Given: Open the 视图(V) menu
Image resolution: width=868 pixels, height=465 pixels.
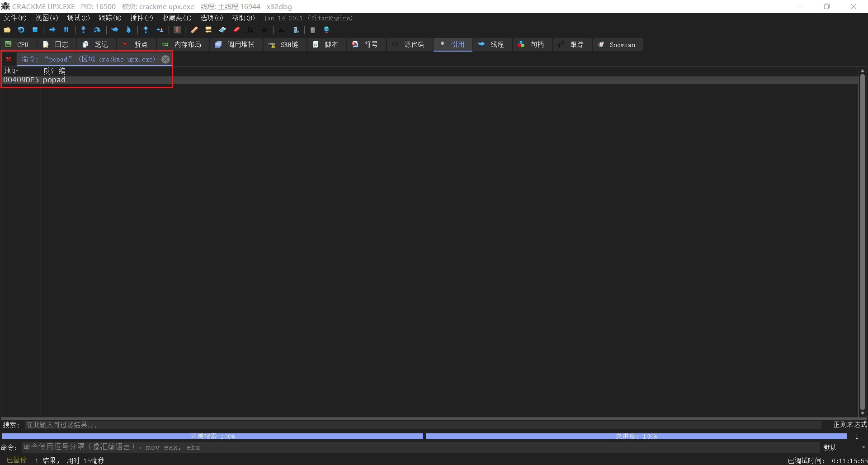Looking at the screenshot, I should click(x=47, y=18).
